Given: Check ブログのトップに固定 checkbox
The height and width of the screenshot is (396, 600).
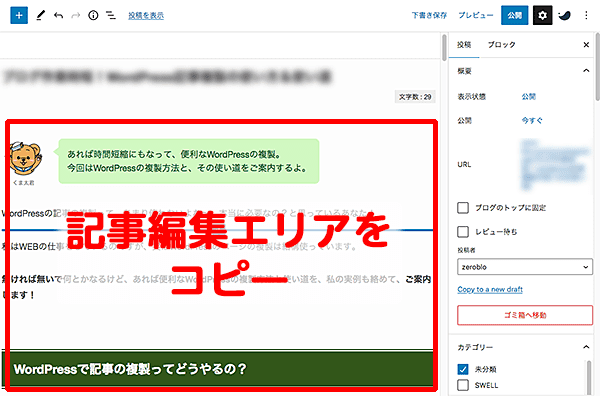Looking at the screenshot, I should pos(463,208).
